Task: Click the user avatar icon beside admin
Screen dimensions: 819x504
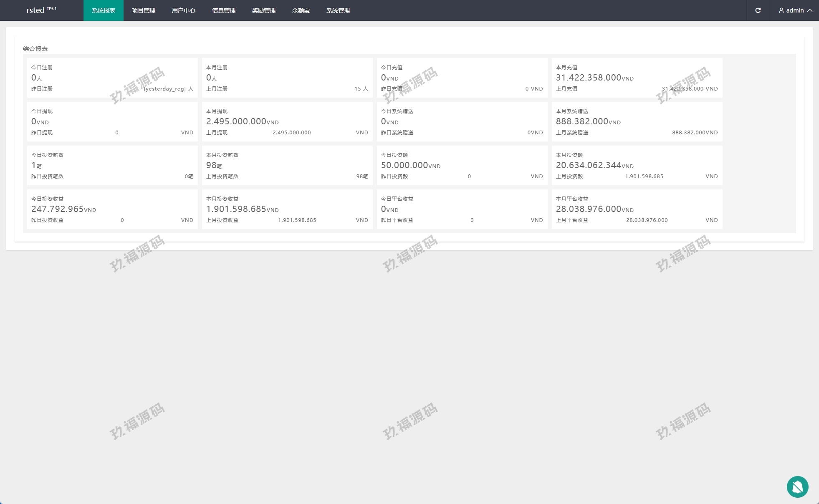Action: pos(781,10)
